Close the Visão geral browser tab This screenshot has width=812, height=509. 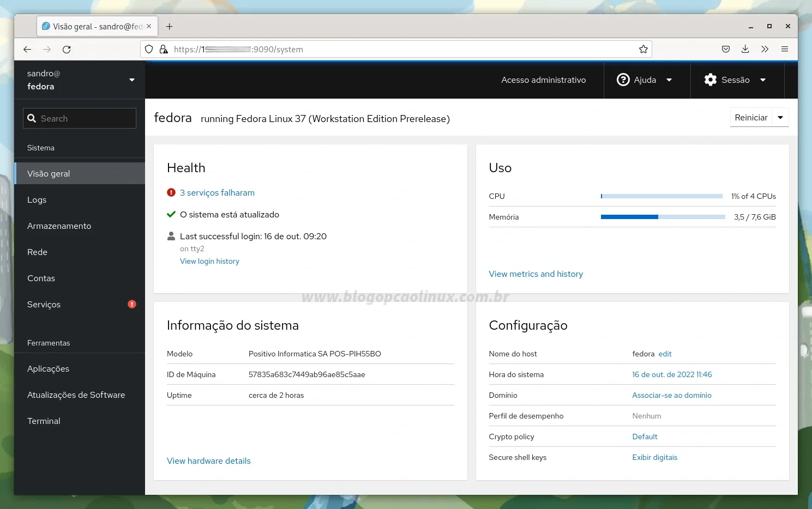(x=149, y=26)
